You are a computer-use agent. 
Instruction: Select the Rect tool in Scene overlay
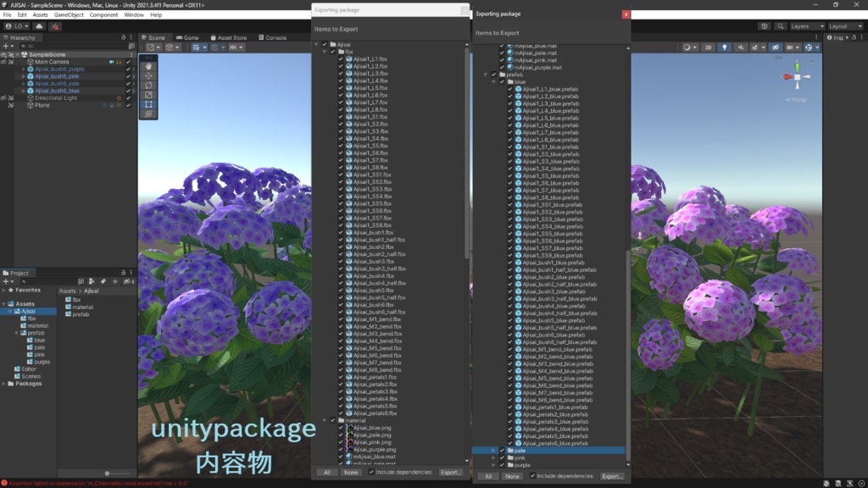[148, 104]
